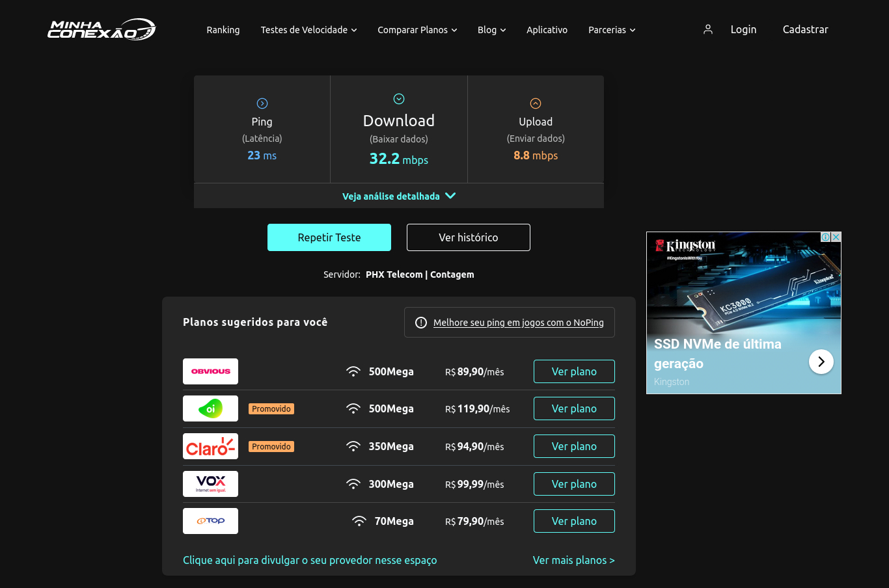The image size is (889, 588).
Task: Select the OBVIOUS provider logo
Action: pyautogui.click(x=210, y=371)
